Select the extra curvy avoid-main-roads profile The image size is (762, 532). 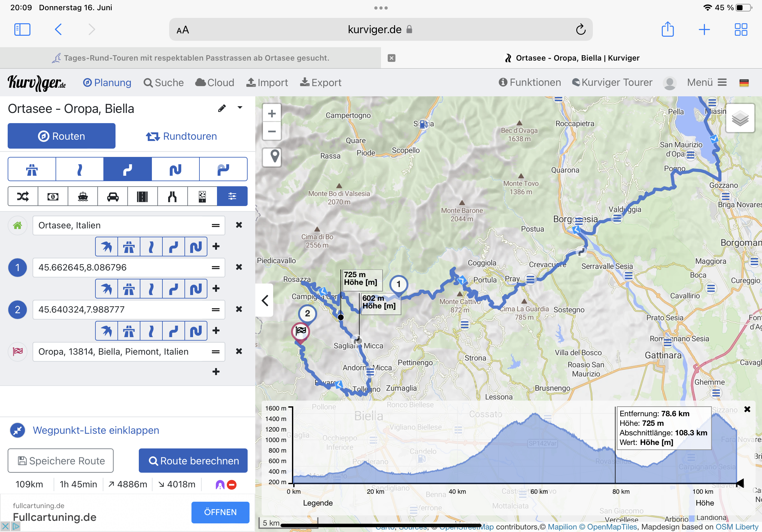[x=223, y=169]
